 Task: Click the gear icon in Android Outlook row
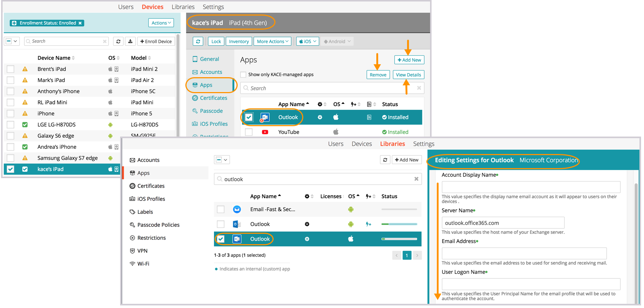307,224
